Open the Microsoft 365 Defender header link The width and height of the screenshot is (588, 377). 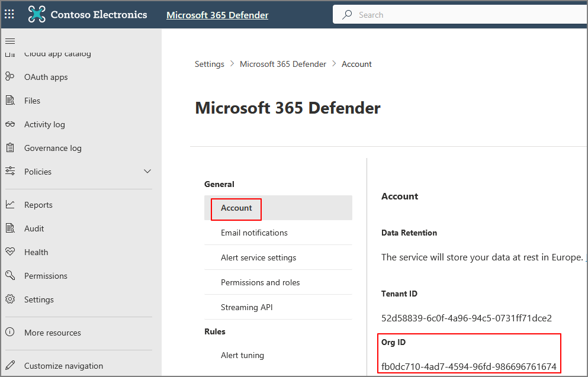(217, 15)
